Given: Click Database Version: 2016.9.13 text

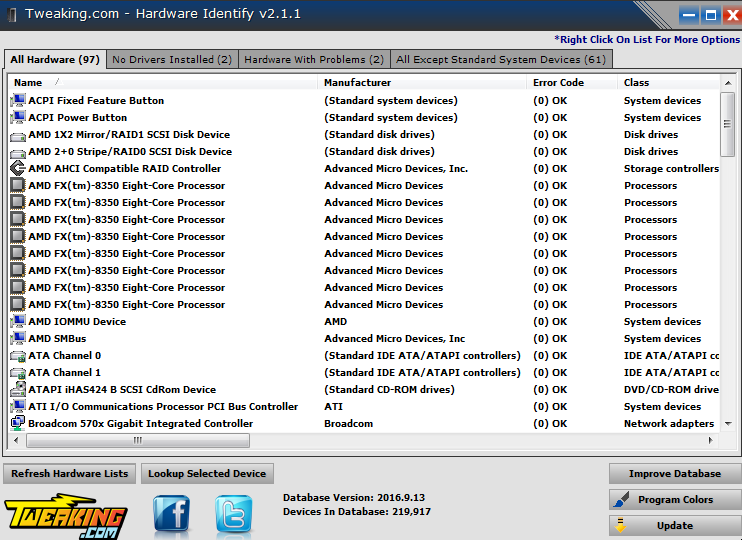Looking at the screenshot, I should point(354,497).
